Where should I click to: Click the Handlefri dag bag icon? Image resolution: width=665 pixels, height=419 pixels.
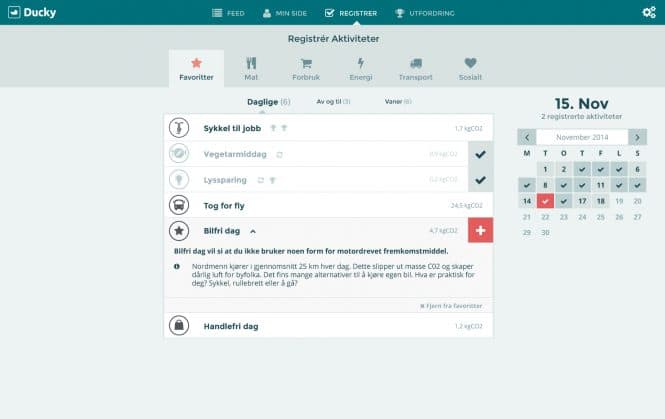point(177,325)
